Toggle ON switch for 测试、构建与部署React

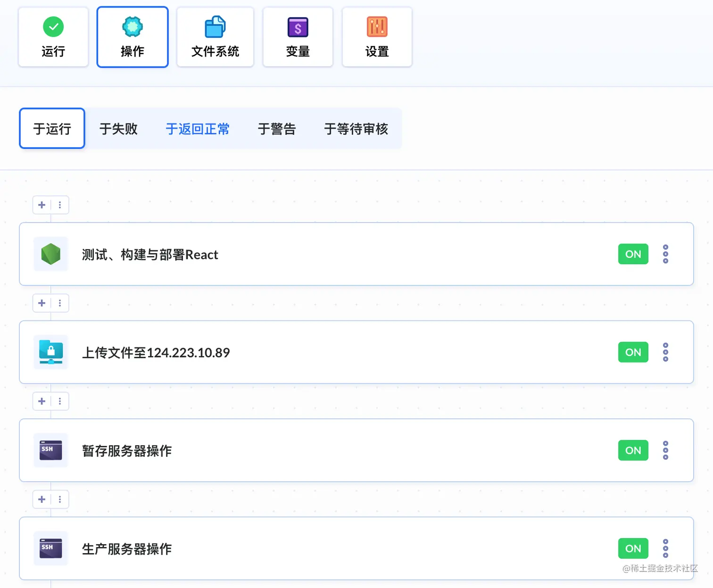(x=633, y=254)
